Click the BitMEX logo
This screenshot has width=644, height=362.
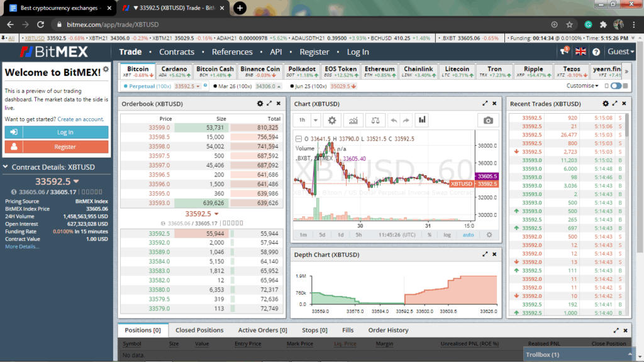tap(54, 52)
